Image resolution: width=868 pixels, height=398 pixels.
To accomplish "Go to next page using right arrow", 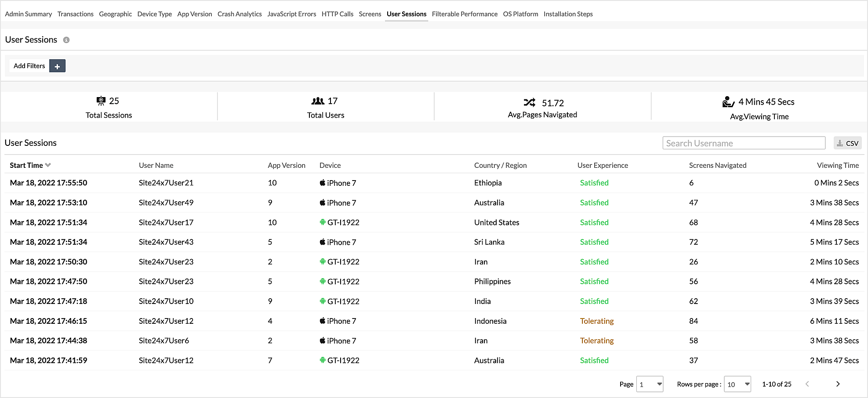I will pos(838,384).
